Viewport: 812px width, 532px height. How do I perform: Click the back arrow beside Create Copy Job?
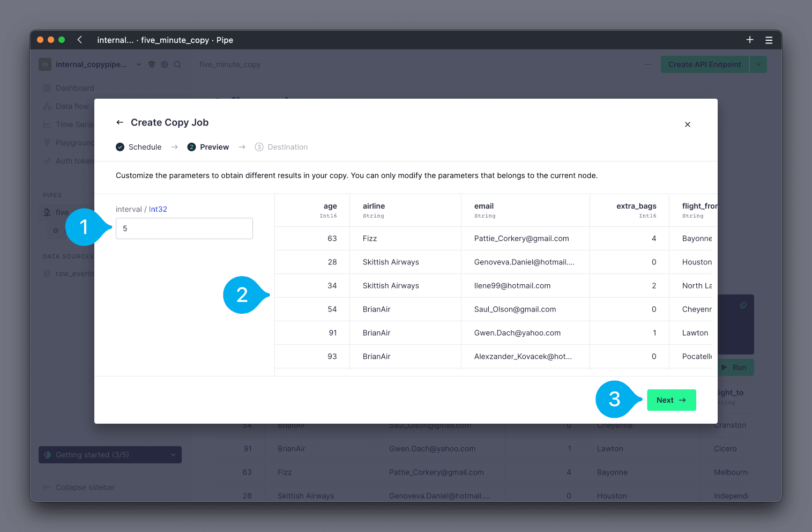pyautogui.click(x=120, y=122)
